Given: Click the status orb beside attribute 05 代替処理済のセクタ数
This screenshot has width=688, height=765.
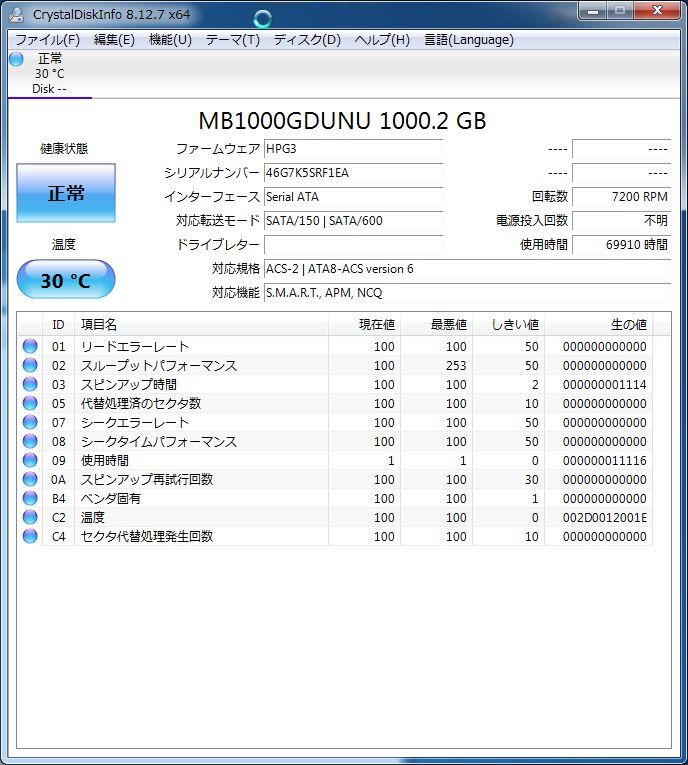Looking at the screenshot, I should pos(30,404).
